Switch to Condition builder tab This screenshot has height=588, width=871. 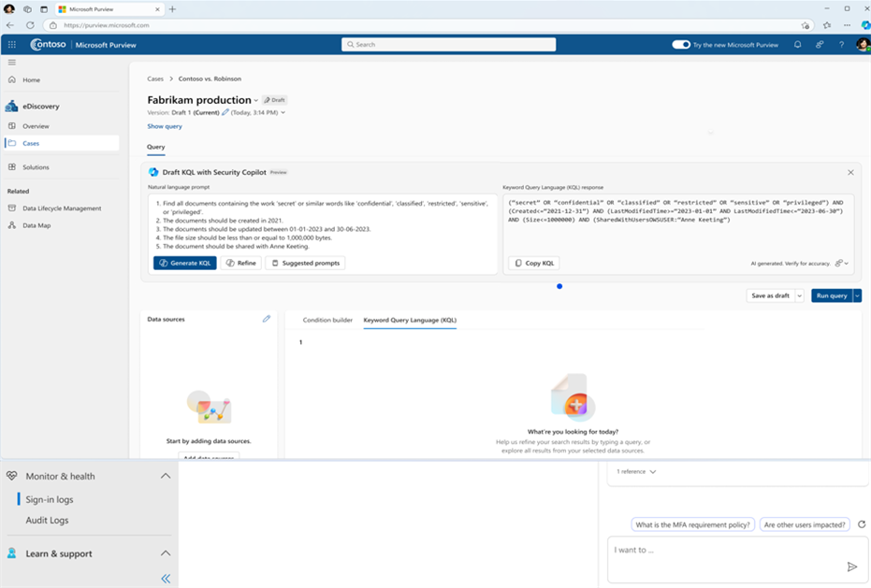(x=327, y=320)
